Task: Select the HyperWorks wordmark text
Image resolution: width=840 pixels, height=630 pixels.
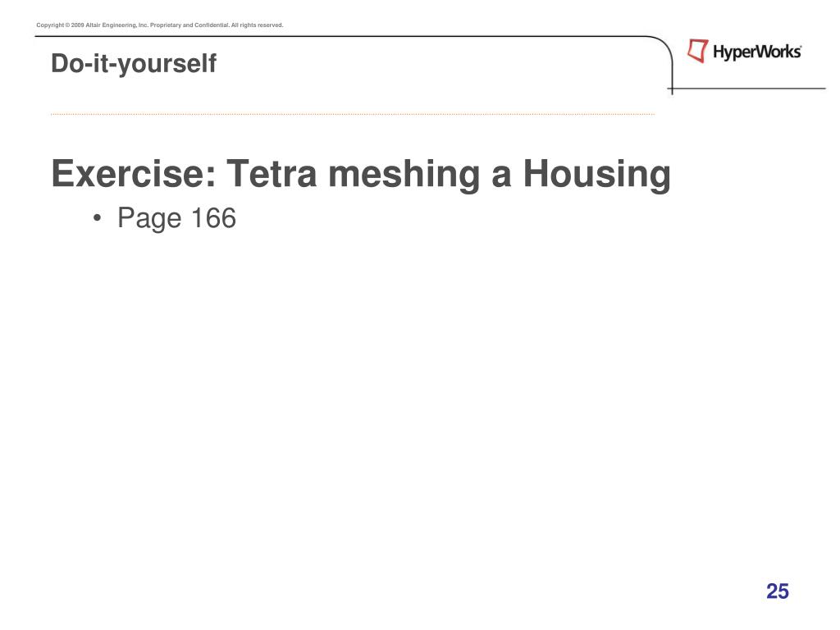Action: [756, 52]
